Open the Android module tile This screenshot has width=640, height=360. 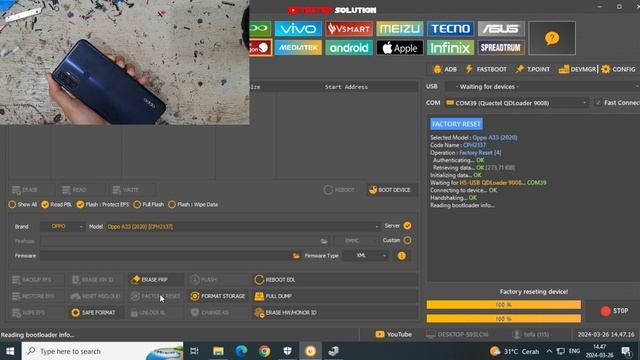point(349,48)
